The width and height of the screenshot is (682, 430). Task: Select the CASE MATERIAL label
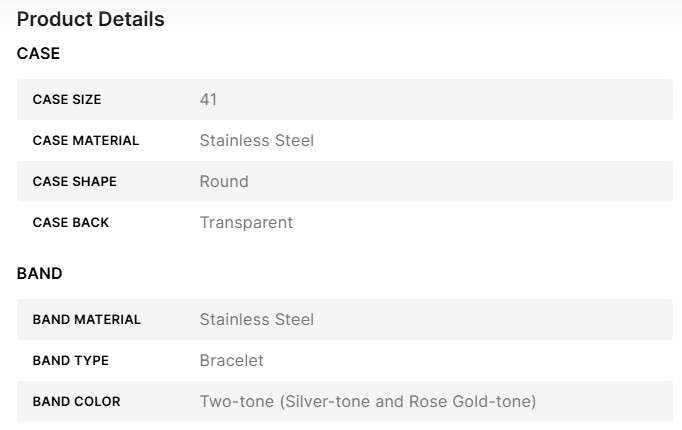coord(86,141)
